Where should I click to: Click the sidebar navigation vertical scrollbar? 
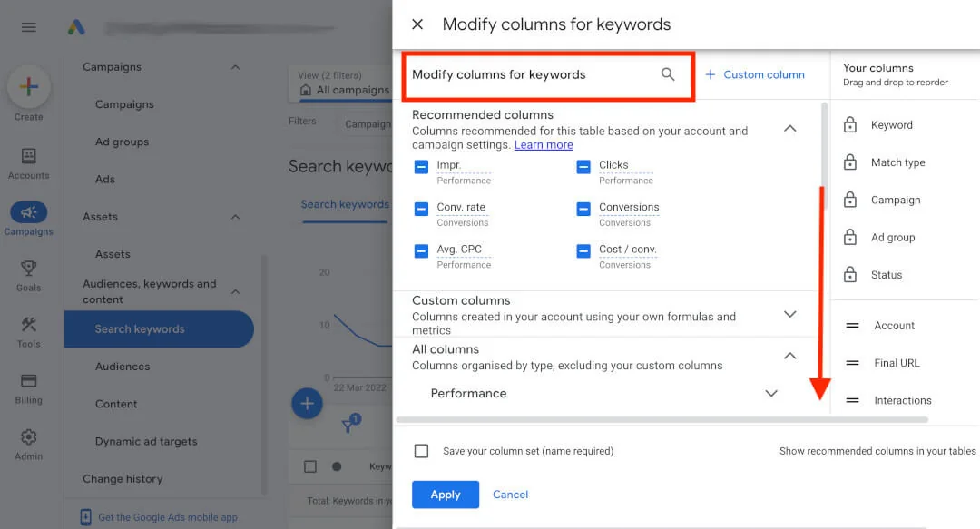264,375
